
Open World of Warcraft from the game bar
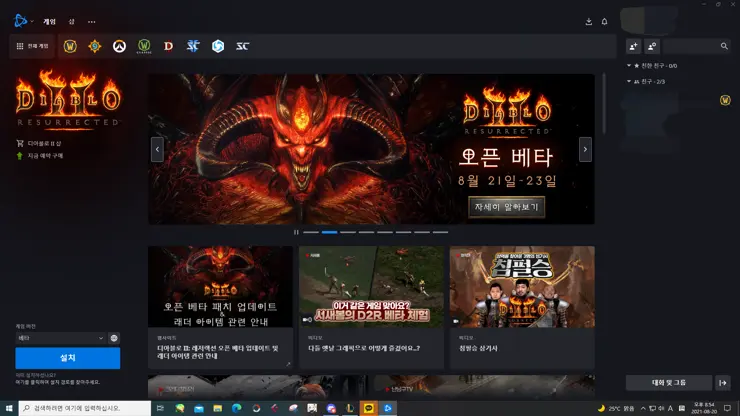pos(70,46)
